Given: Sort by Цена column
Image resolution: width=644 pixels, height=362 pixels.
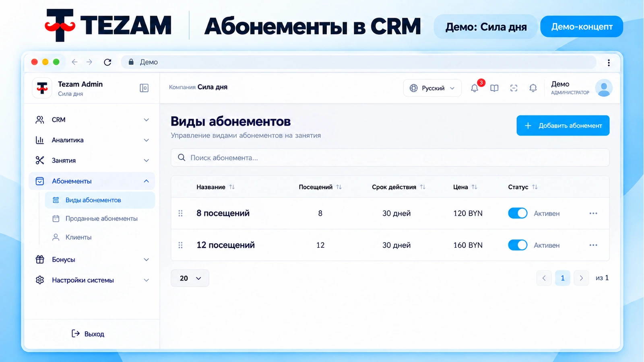Looking at the screenshot, I should tap(475, 187).
